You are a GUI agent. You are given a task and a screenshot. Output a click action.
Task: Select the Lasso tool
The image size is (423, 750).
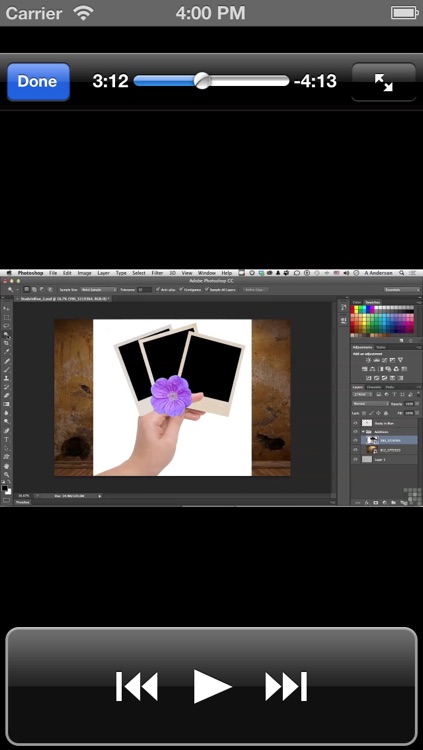(x=6, y=326)
